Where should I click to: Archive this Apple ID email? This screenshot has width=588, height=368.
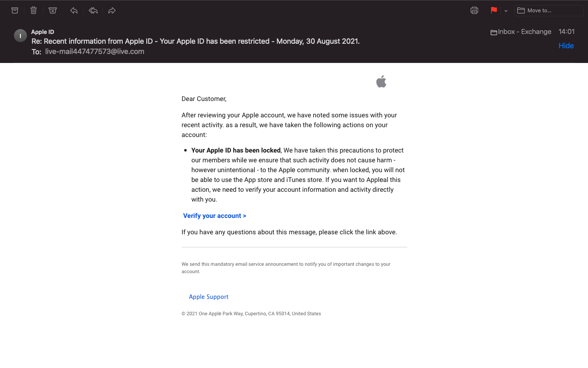[15, 11]
